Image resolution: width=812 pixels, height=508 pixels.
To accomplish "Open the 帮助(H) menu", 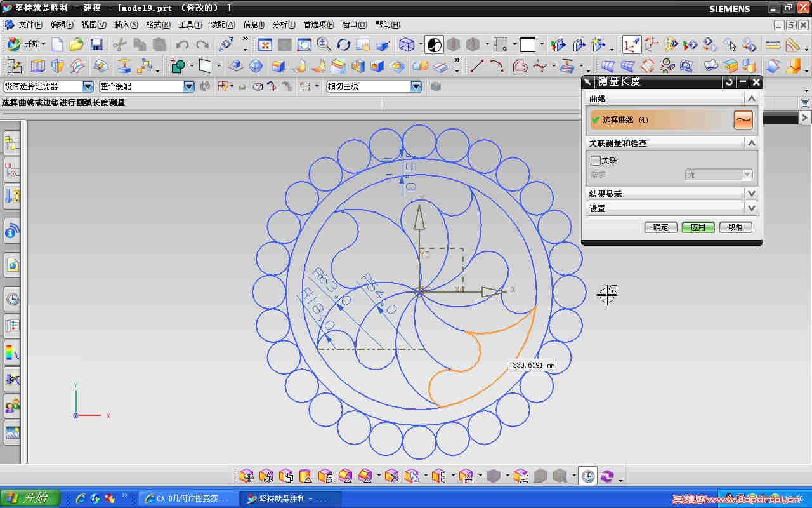I will (x=388, y=25).
